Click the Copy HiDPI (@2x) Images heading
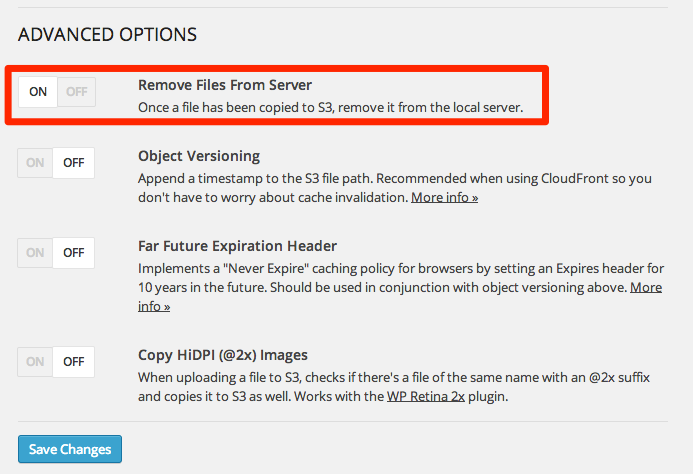693x474 pixels. pyautogui.click(x=223, y=355)
